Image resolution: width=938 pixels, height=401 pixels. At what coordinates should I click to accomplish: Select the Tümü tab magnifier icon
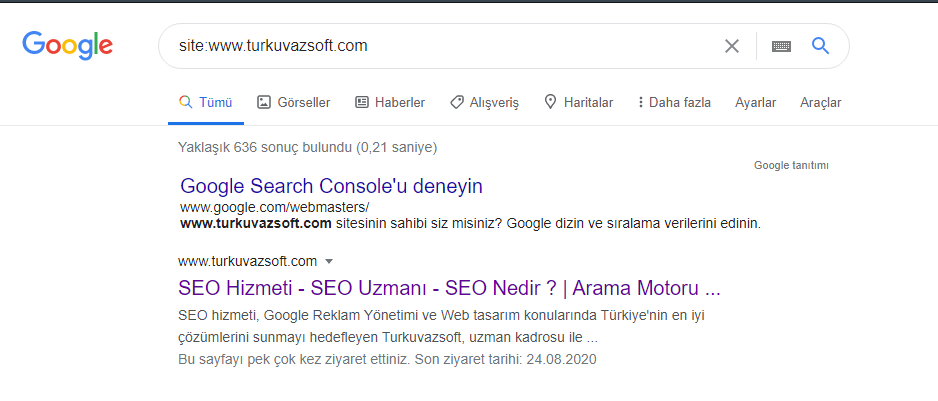tap(185, 102)
